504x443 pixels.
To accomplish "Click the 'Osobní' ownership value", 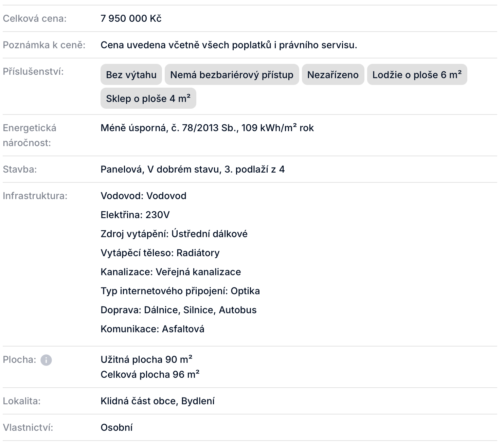I will tap(116, 428).
